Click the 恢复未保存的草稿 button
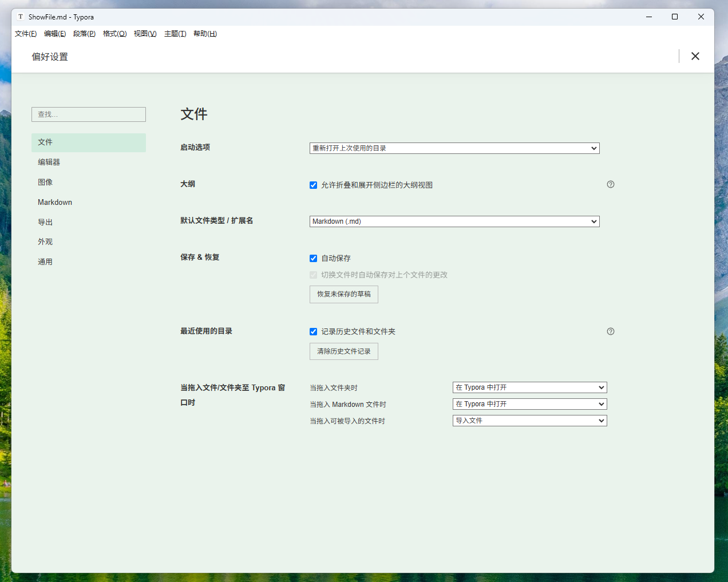This screenshot has height=582, width=728. click(344, 294)
